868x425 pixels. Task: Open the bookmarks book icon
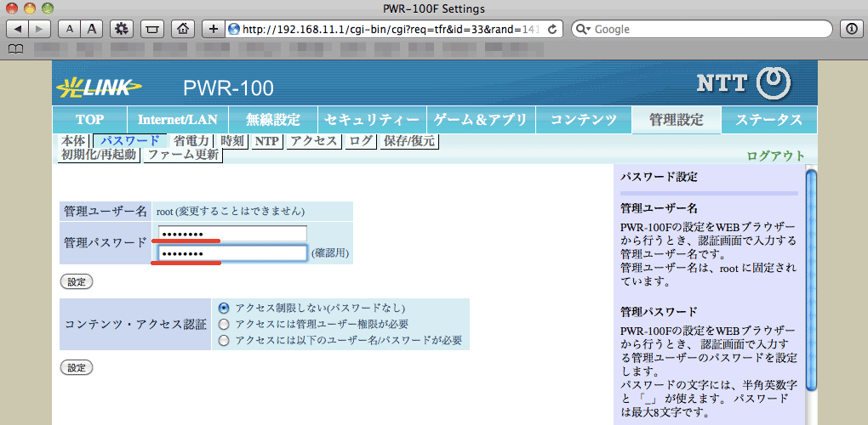pos(17,49)
